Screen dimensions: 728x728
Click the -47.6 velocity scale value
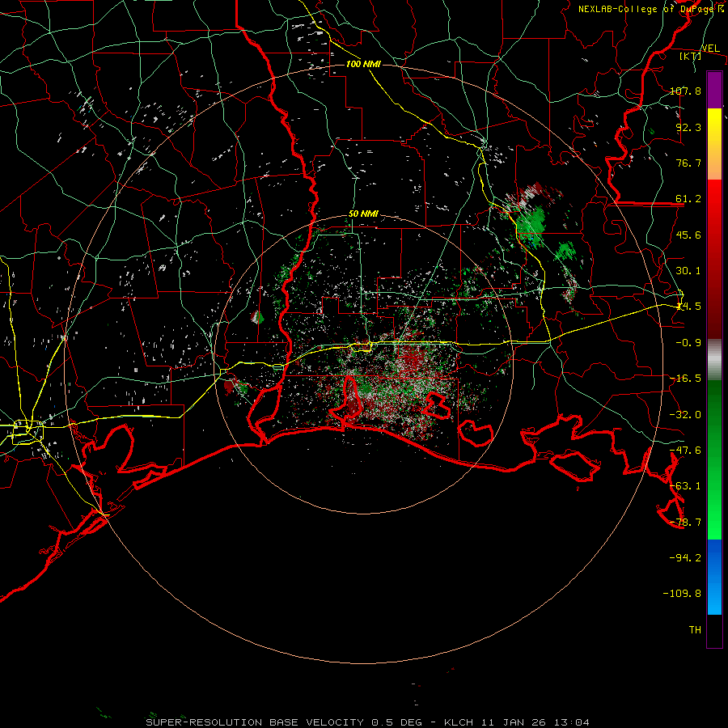click(685, 451)
